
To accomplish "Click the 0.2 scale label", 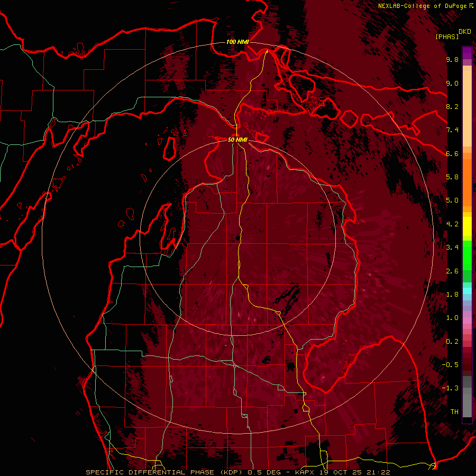I will (452, 342).
